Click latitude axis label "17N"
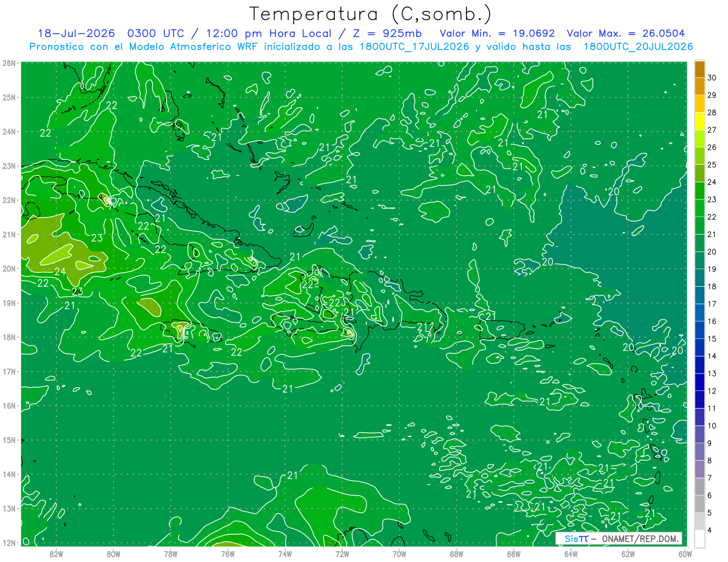 (9, 372)
